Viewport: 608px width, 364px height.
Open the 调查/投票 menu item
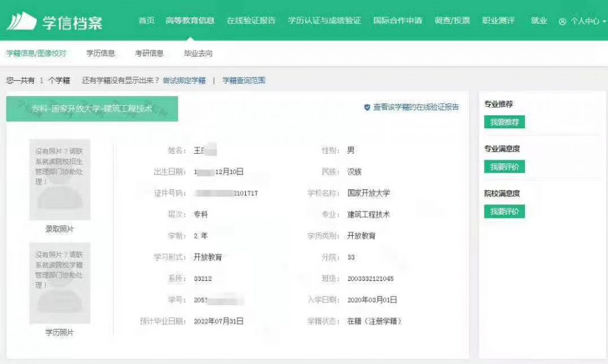[452, 21]
